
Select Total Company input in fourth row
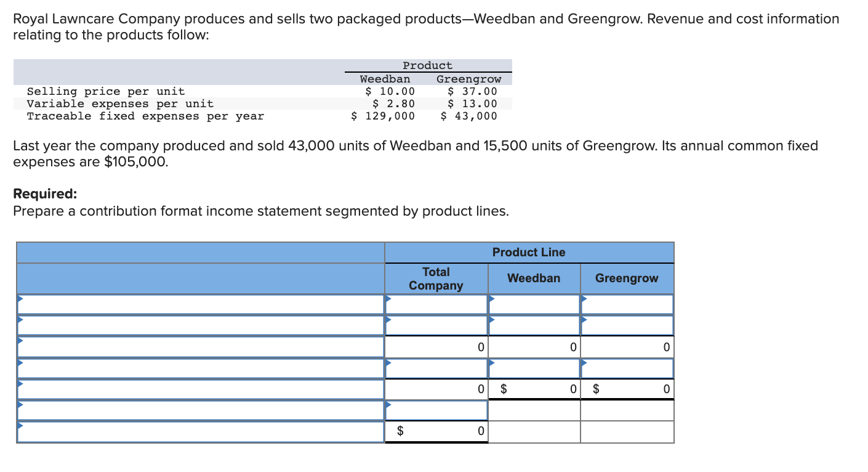click(x=436, y=368)
